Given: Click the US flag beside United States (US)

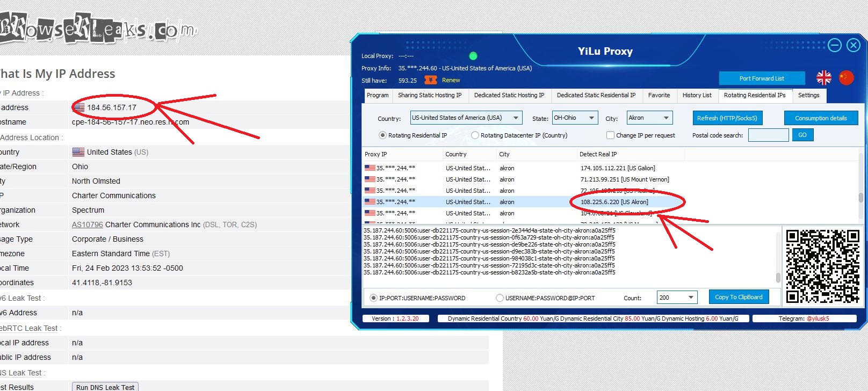Looking at the screenshot, I should click(78, 152).
